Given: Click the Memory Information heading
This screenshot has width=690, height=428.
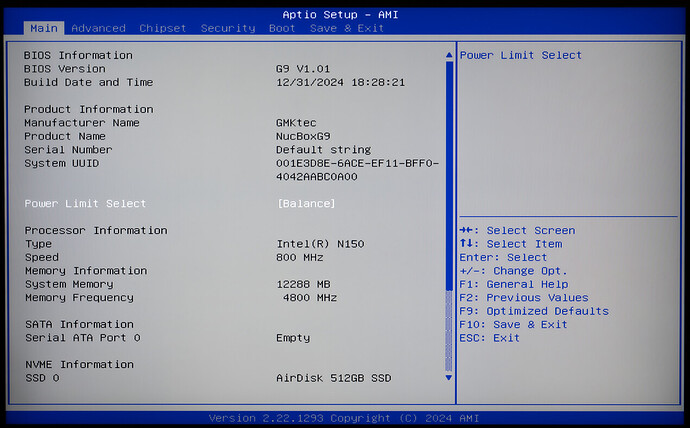Looking at the screenshot, I should click(86, 271).
